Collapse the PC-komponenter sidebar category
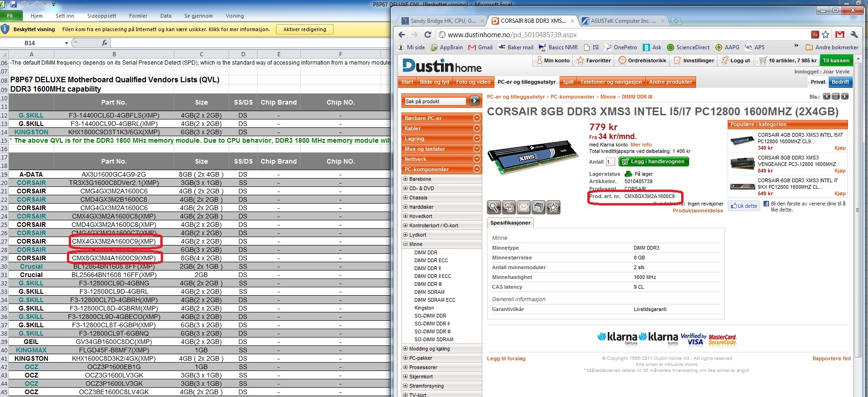Image resolution: width=868 pixels, height=397 pixels. point(477,169)
